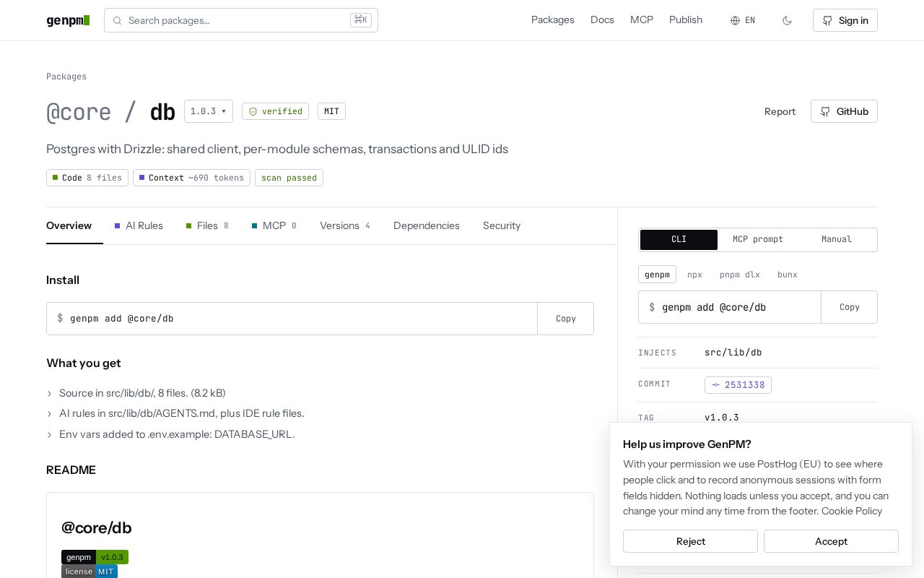This screenshot has width=924, height=578.
Task: Choose the npx runner option
Action: [x=694, y=275]
